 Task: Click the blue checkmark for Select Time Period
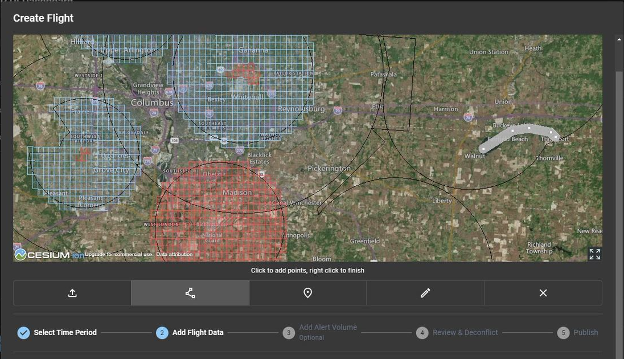[x=23, y=333]
